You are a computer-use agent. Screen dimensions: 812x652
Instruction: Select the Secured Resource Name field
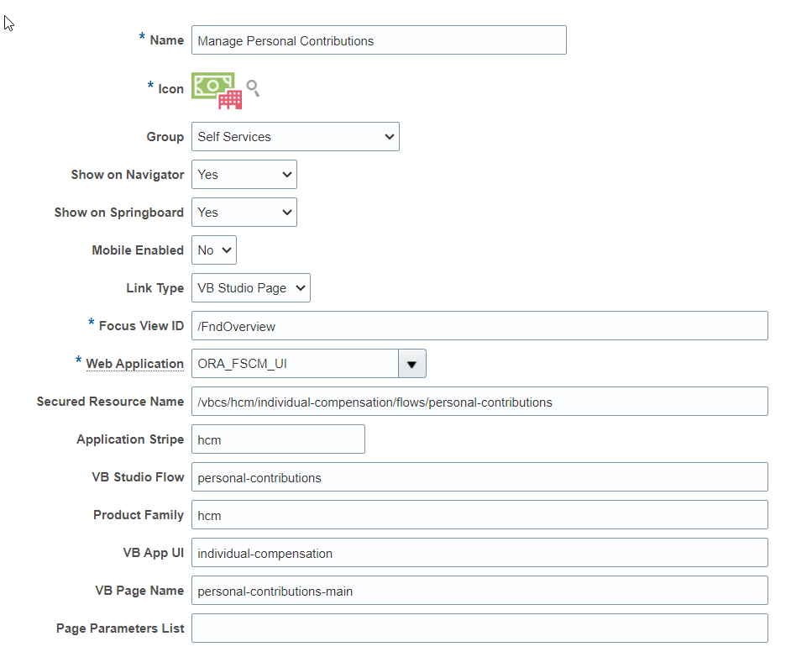coord(479,402)
